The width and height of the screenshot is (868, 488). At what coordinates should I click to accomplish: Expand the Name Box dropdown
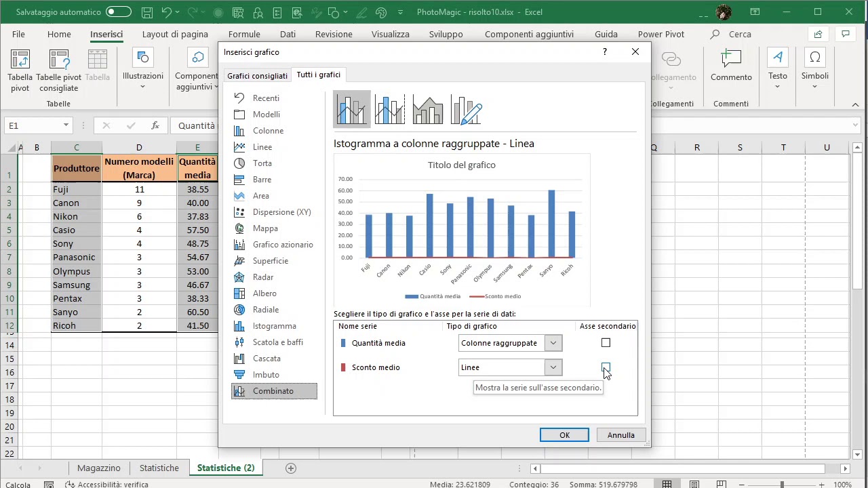coord(66,125)
